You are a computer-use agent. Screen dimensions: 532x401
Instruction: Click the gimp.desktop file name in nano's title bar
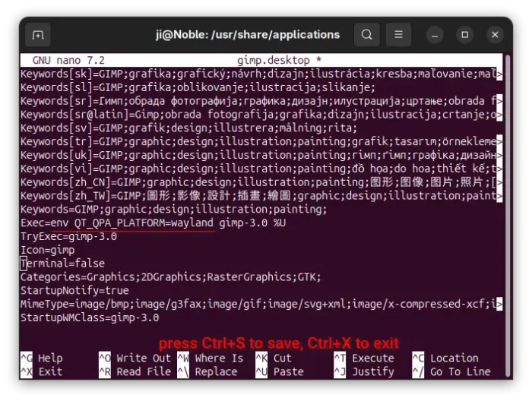[x=274, y=60]
